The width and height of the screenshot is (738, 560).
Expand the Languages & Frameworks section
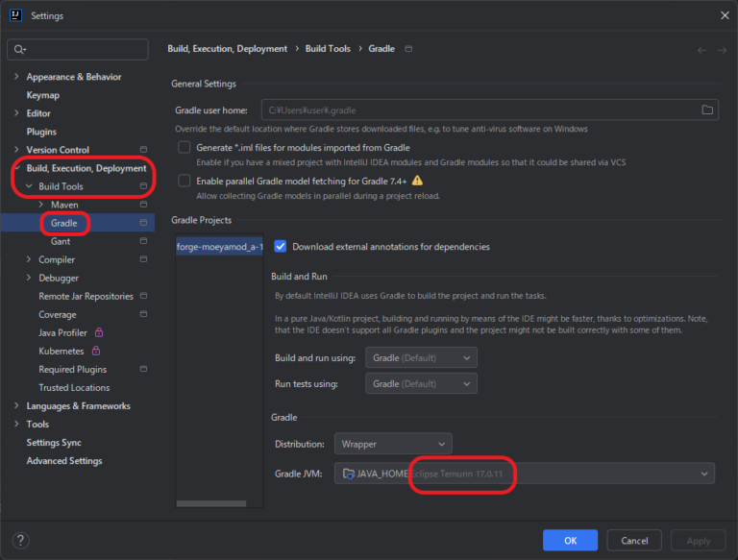coord(16,406)
